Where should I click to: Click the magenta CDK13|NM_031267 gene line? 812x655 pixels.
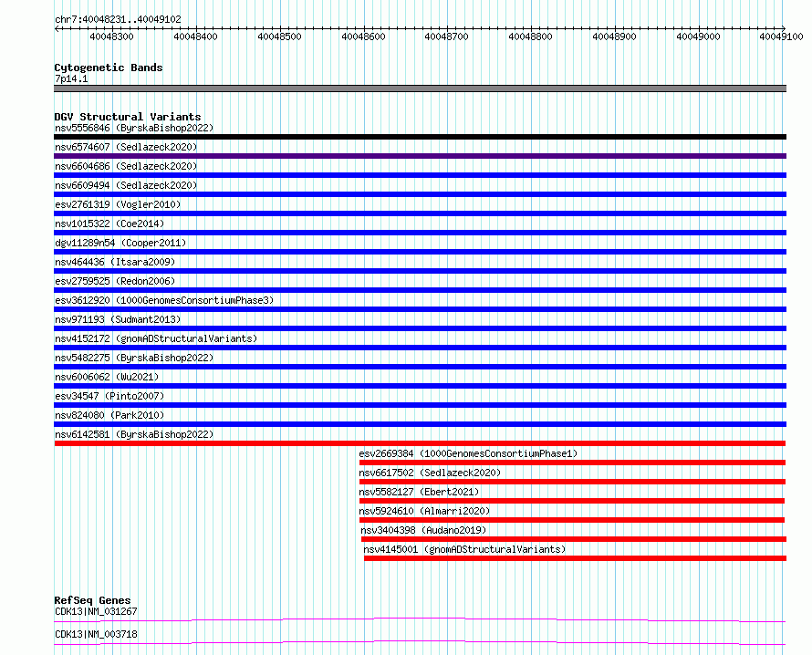pyautogui.click(x=420, y=619)
